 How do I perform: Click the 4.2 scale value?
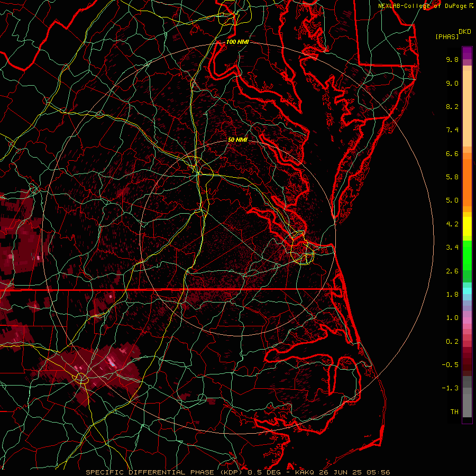tap(452, 224)
